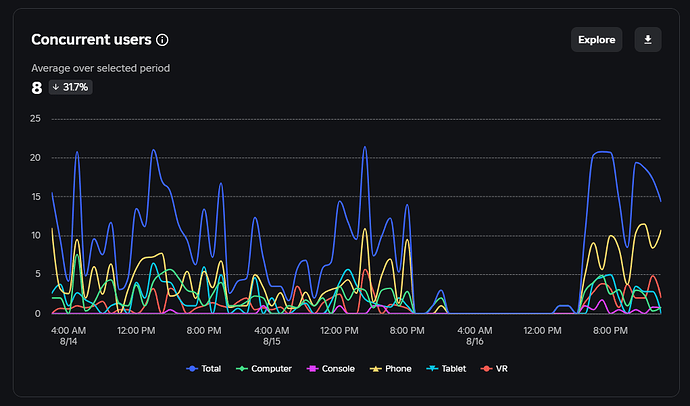This screenshot has width=690, height=406.
Task: Click the 31.7% change badge
Action: [70, 87]
